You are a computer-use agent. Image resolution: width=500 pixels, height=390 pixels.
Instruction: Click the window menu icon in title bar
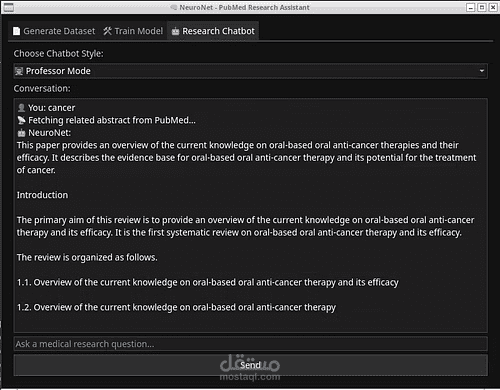pos(8,7)
